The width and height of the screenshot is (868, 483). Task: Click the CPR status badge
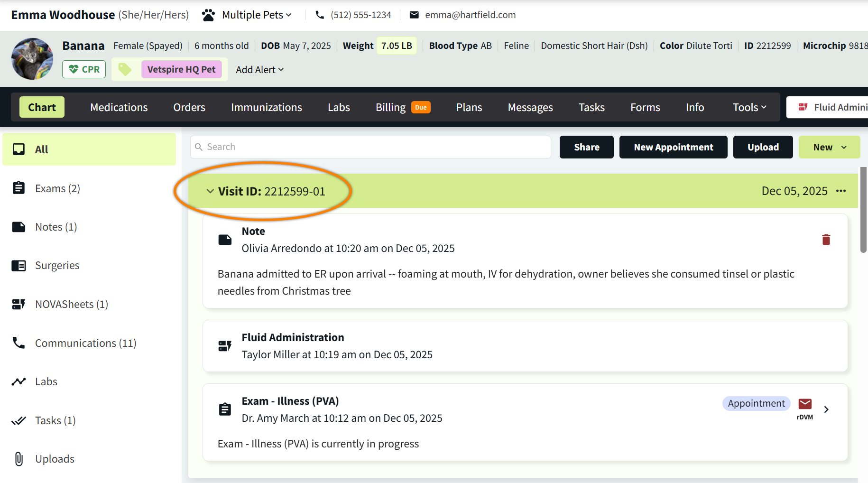click(84, 69)
